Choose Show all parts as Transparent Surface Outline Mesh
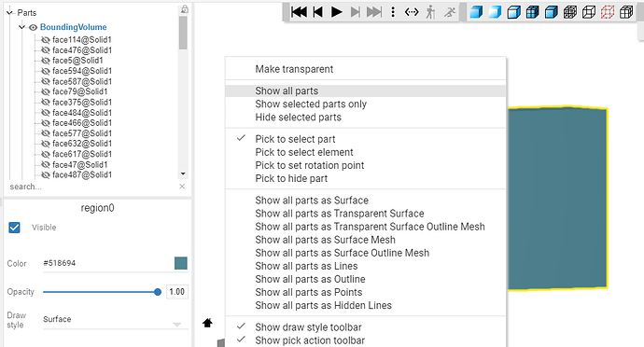The width and height of the screenshot is (644, 347). (x=366, y=227)
